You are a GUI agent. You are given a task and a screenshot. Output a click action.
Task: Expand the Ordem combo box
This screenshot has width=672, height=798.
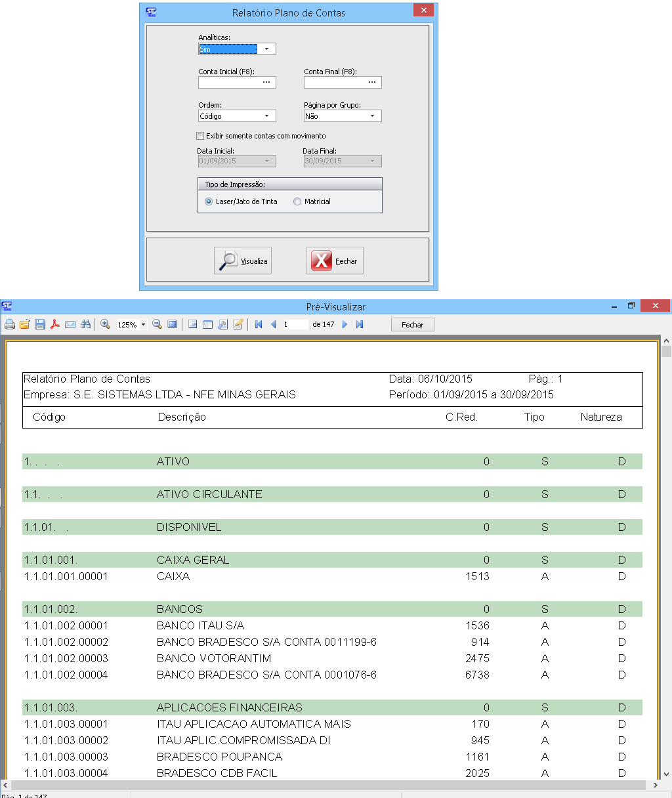click(x=266, y=116)
